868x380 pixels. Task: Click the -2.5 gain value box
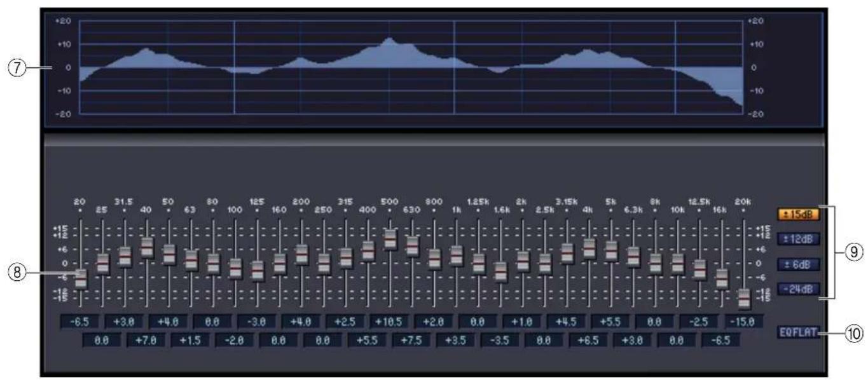pos(699,322)
